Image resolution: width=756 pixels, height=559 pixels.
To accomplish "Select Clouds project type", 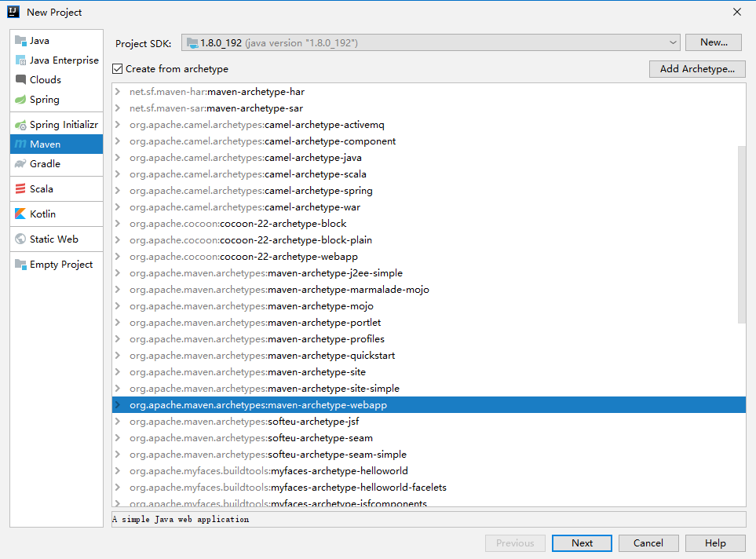I will [57, 79].
